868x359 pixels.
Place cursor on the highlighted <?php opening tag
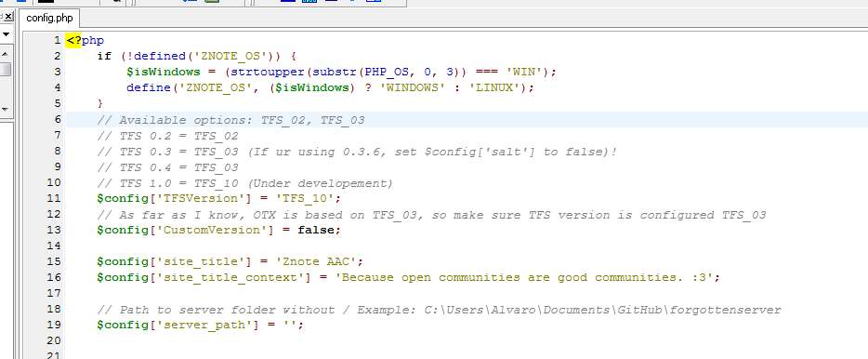85,40
